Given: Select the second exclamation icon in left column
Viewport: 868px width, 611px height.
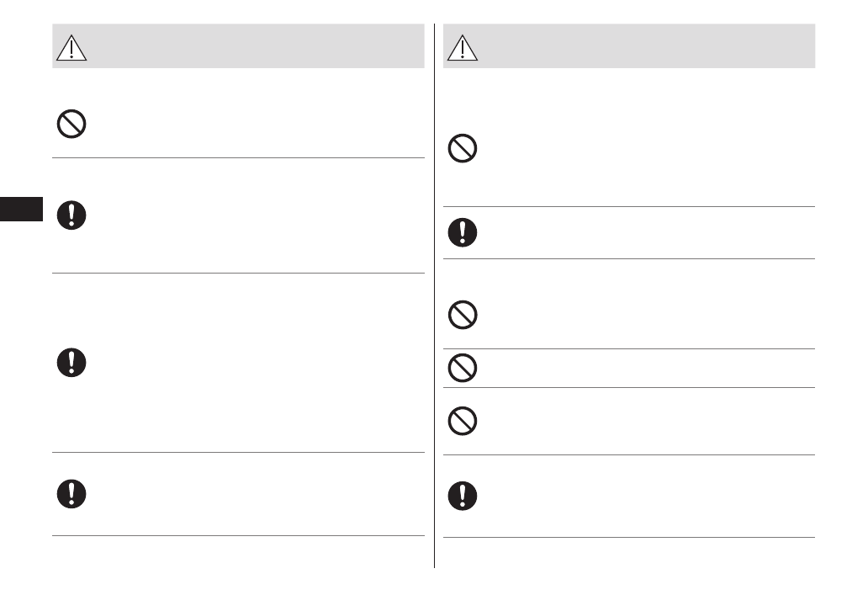Looking at the screenshot, I should (71, 362).
